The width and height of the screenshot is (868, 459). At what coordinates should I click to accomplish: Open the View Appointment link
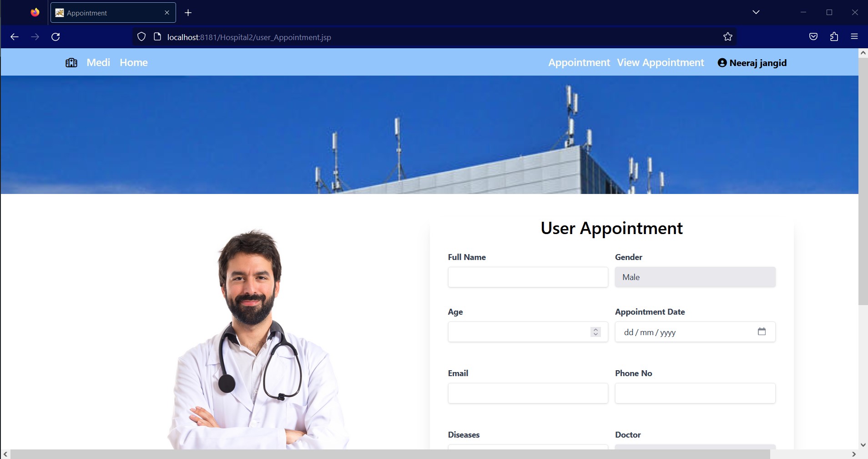point(660,62)
